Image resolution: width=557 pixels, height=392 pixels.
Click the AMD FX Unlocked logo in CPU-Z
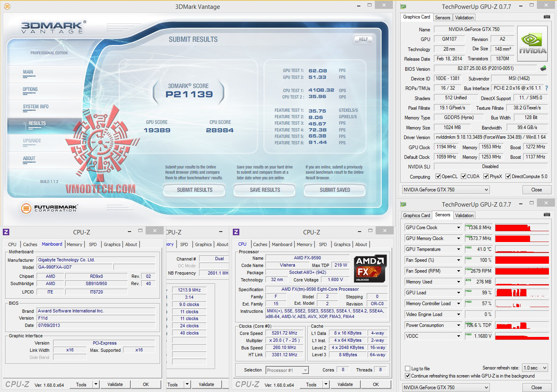(370, 269)
